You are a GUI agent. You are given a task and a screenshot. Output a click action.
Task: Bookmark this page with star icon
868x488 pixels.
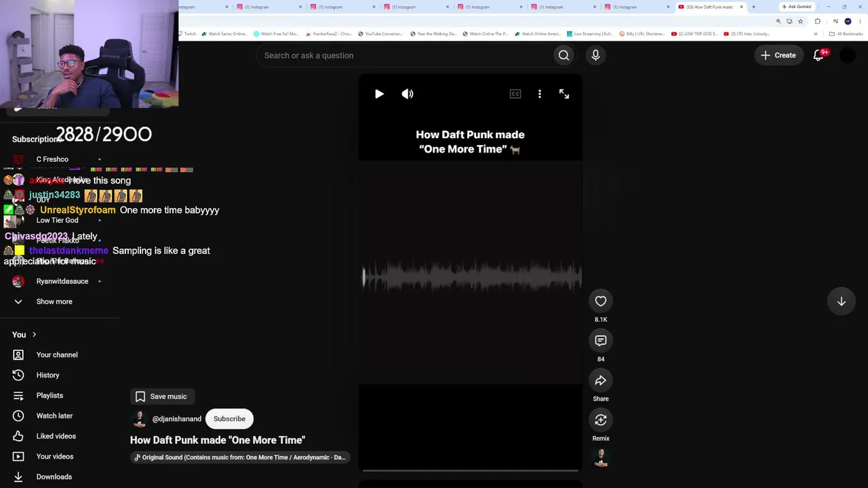pyautogui.click(x=800, y=21)
